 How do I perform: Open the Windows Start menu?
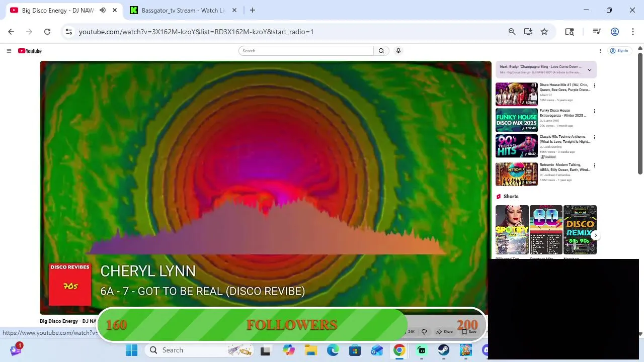[x=131, y=350]
